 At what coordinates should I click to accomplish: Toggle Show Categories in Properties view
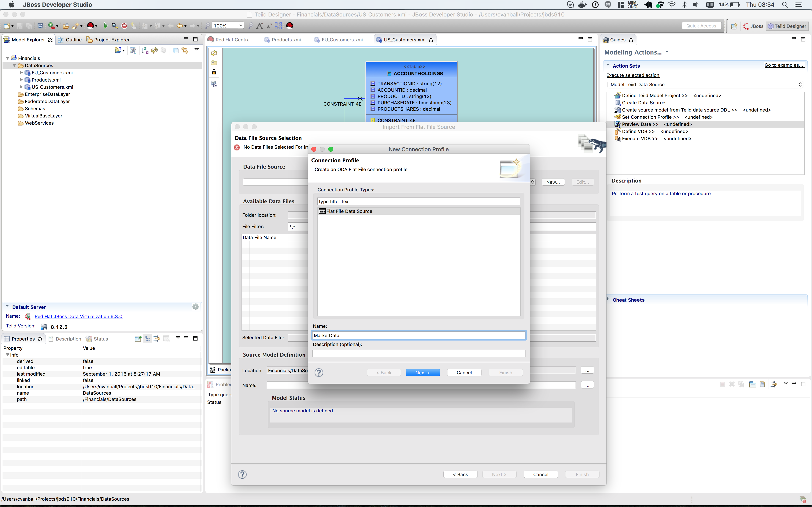(148, 339)
